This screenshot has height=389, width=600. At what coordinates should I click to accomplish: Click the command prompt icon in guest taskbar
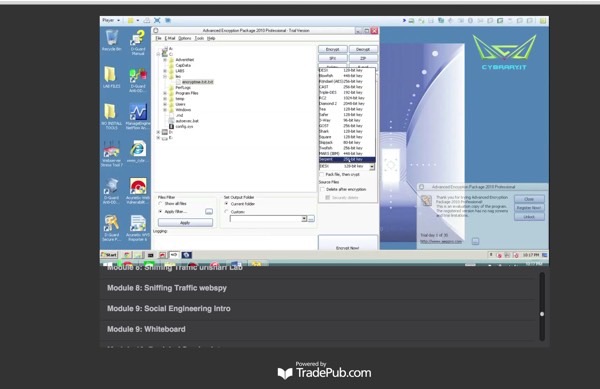150,255
